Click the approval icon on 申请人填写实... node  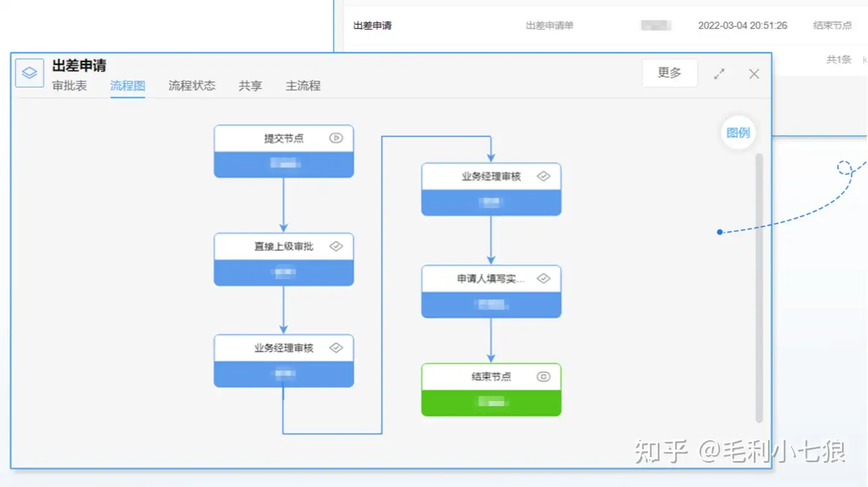[543, 278]
